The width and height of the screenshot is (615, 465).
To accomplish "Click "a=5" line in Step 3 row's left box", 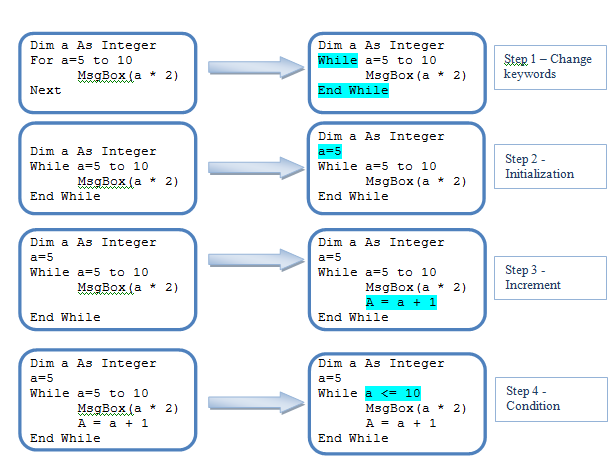I will [42, 257].
